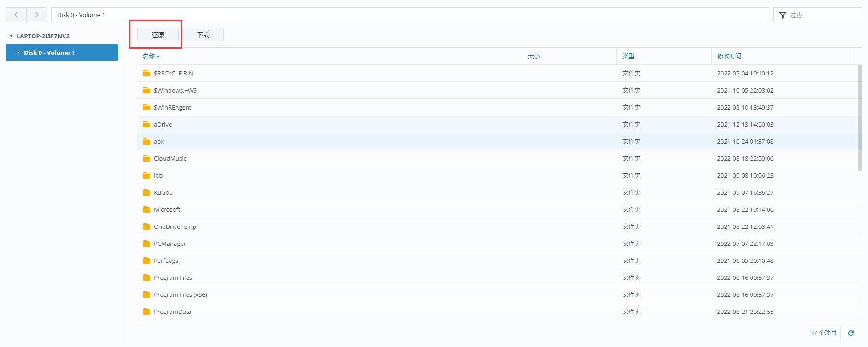Click the date 2021-09-08 10:06:23
The height and width of the screenshot is (347, 868).
tap(745, 175)
